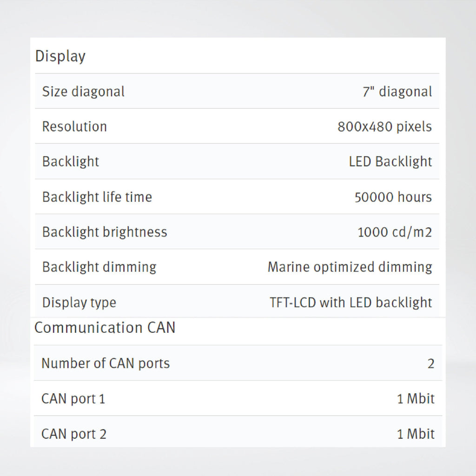The height and width of the screenshot is (476, 476).
Task: Select the Display type label
Action: (79, 303)
